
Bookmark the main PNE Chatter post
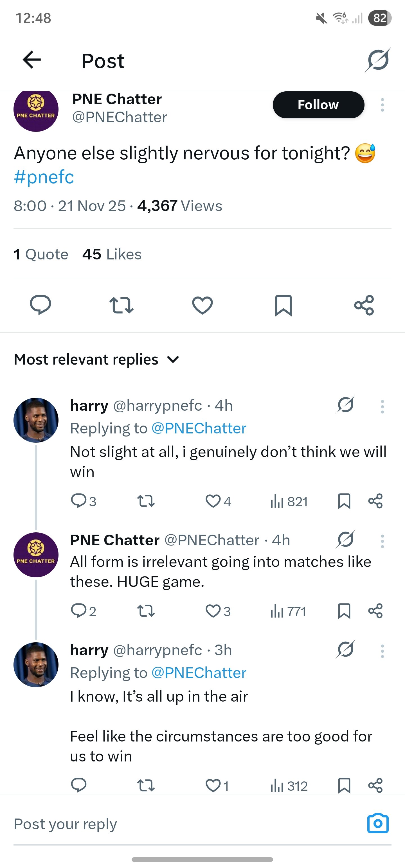[283, 305]
